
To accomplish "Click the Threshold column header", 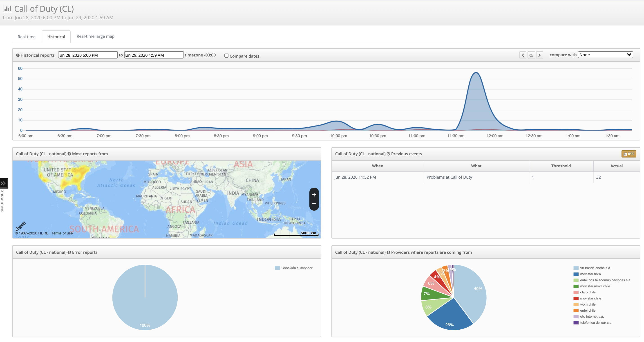I will click(561, 166).
